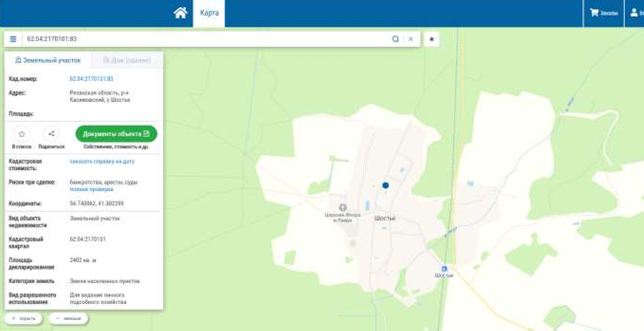Viewport: 644px width, 331px height.
Task: Select the Земельный участок tab
Action: [48, 61]
